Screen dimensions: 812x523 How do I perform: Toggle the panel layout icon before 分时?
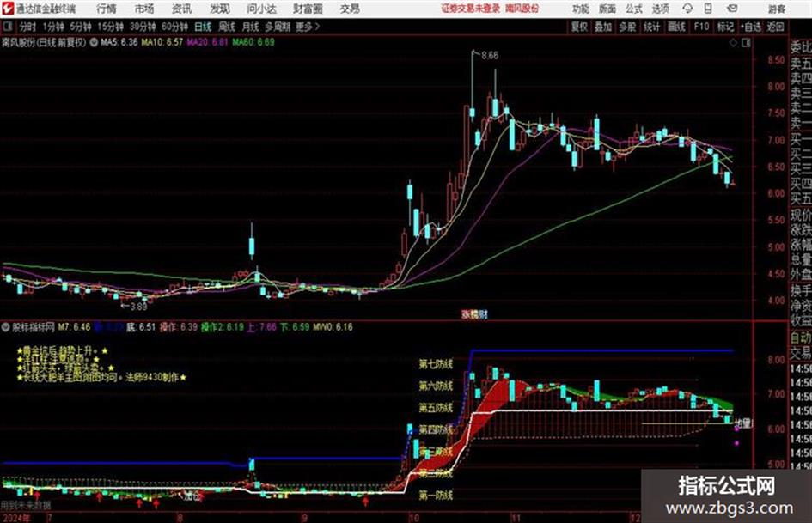click(7, 27)
